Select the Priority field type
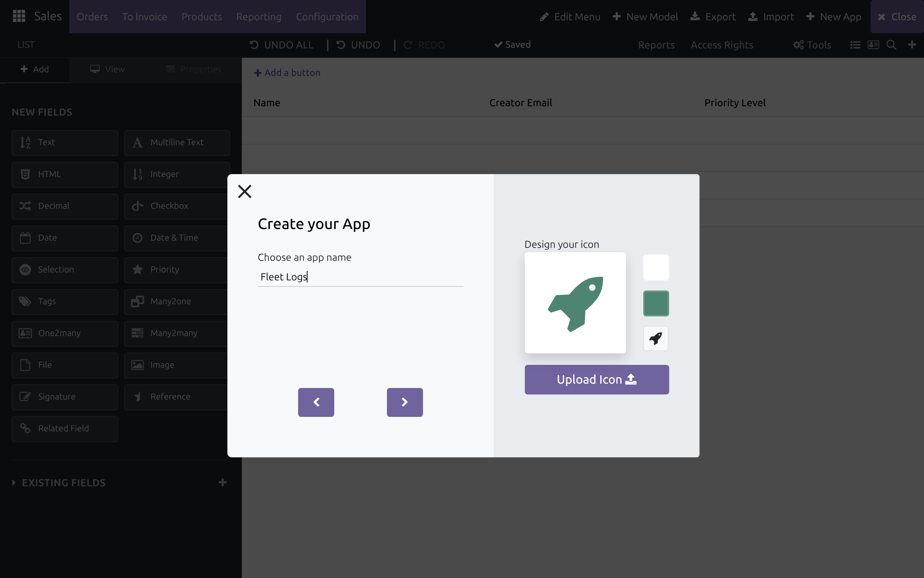Screen dimensions: 924x578 [176, 269]
